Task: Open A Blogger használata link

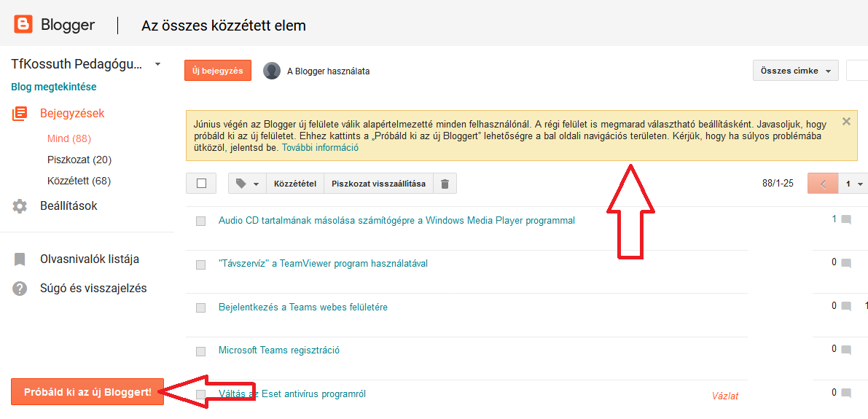Action: (x=328, y=71)
